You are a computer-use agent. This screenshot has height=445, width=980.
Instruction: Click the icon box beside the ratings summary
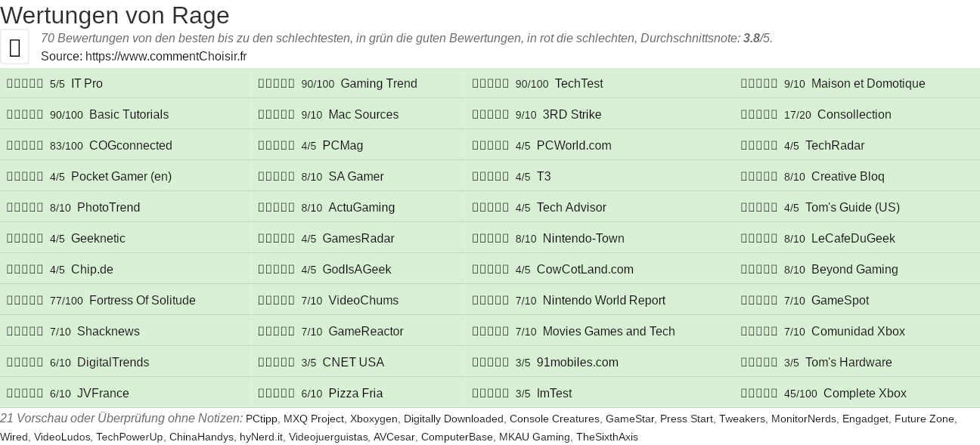pos(15,47)
